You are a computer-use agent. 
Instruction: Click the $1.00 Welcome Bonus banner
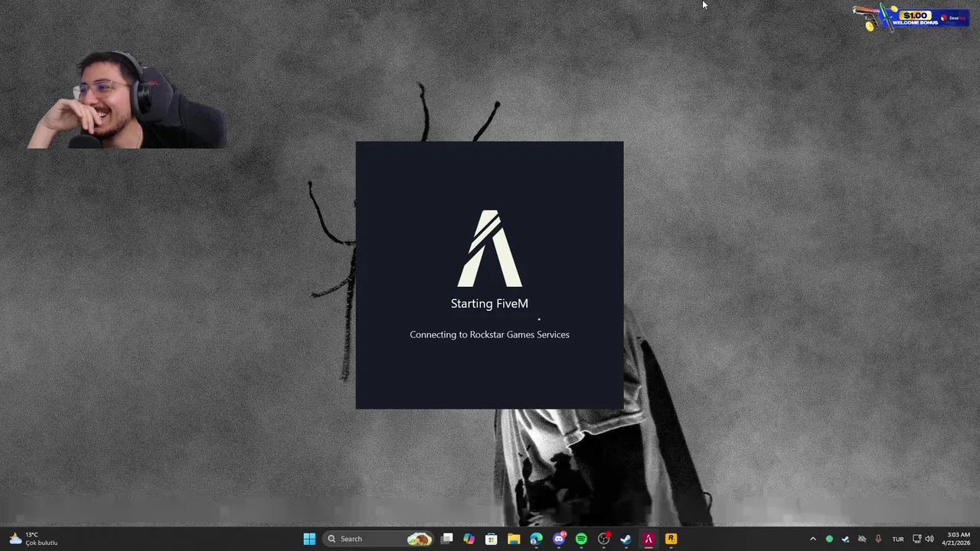[x=911, y=17]
